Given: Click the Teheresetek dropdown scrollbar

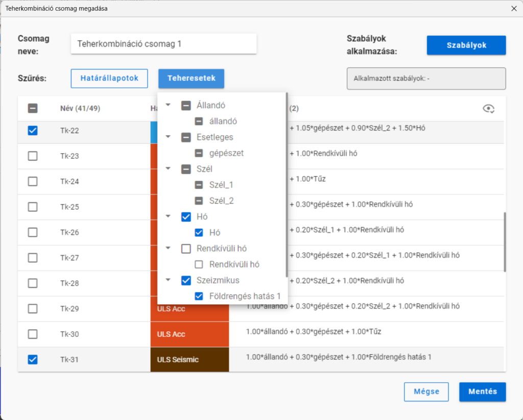Looking at the screenshot, I should pyautogui.click(x=287, y=185).
